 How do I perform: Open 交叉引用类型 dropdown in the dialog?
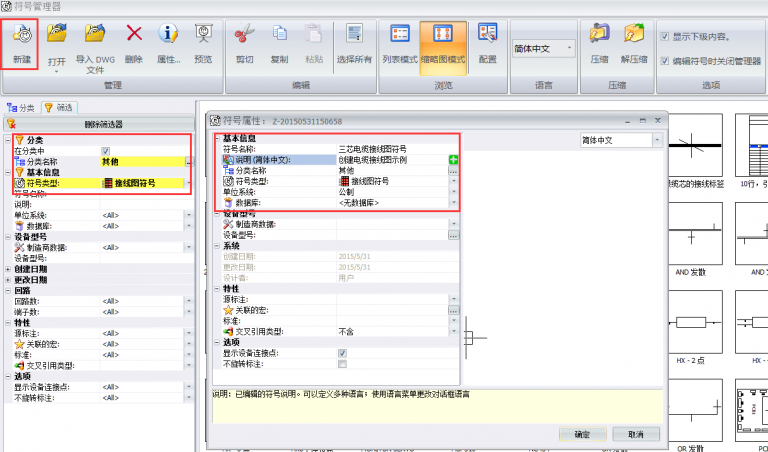[x=454, y=332]
